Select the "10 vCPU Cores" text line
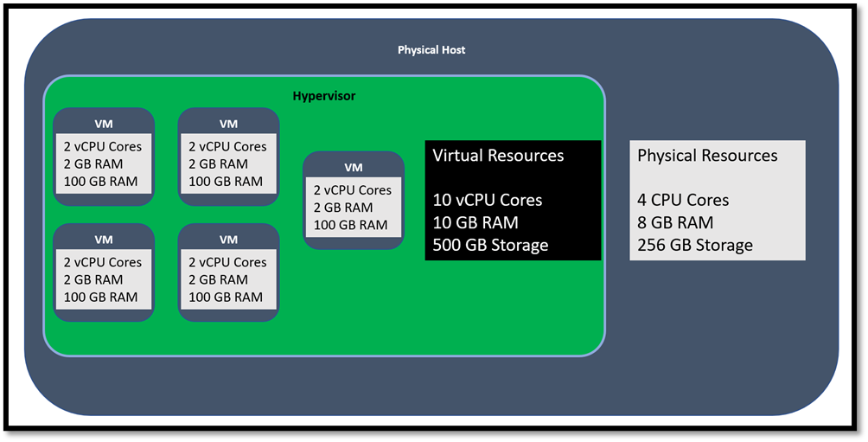This screenshot has width=868, height=442. (x=488, y=200)
